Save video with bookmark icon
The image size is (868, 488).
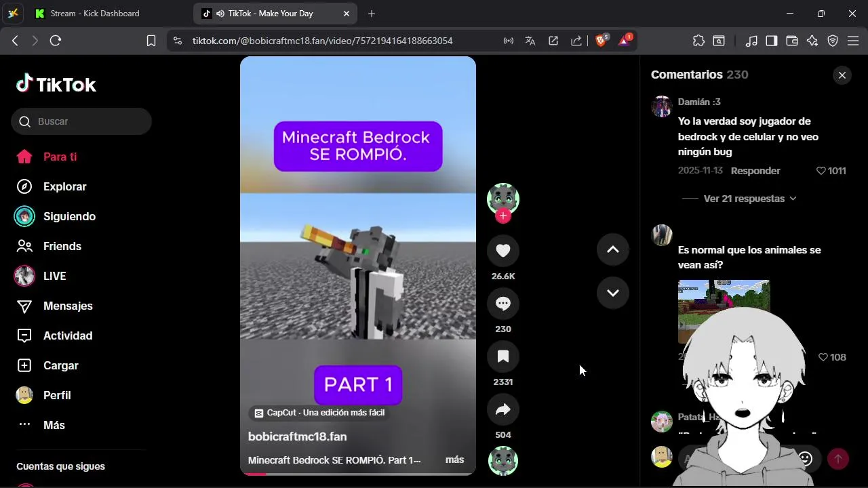coord(503,357)
